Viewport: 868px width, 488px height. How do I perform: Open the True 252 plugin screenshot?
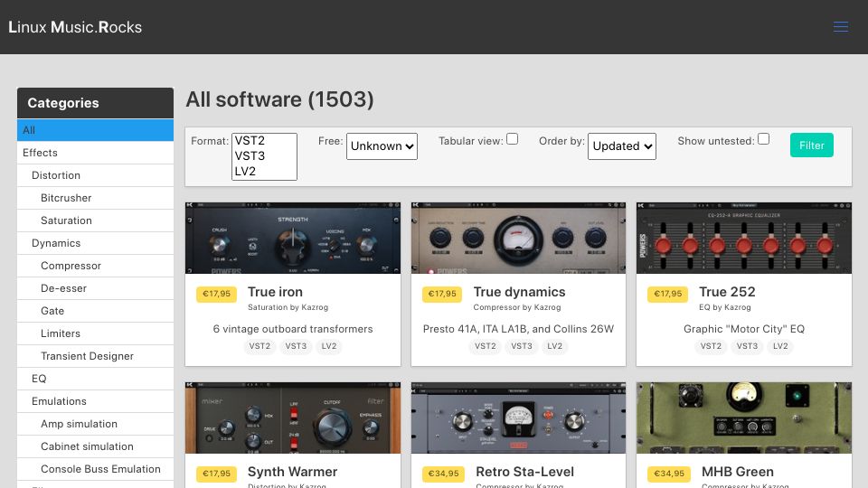pos(744,238)
